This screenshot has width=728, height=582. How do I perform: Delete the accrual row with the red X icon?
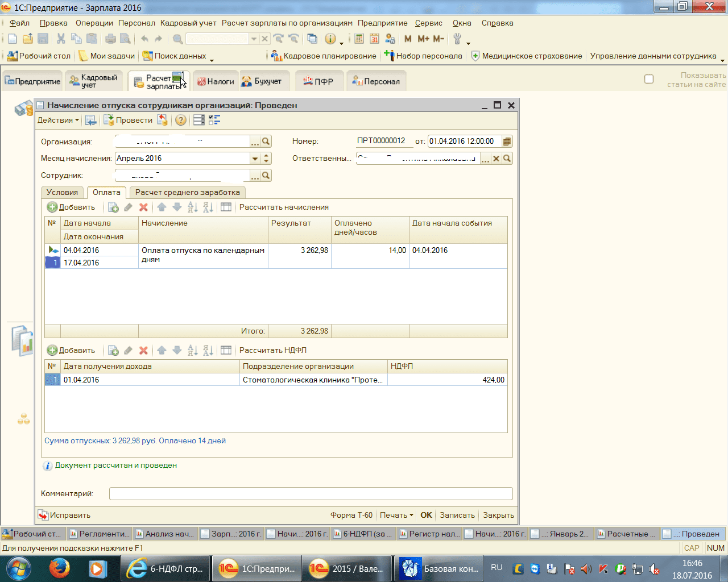(x=143, y=207)
